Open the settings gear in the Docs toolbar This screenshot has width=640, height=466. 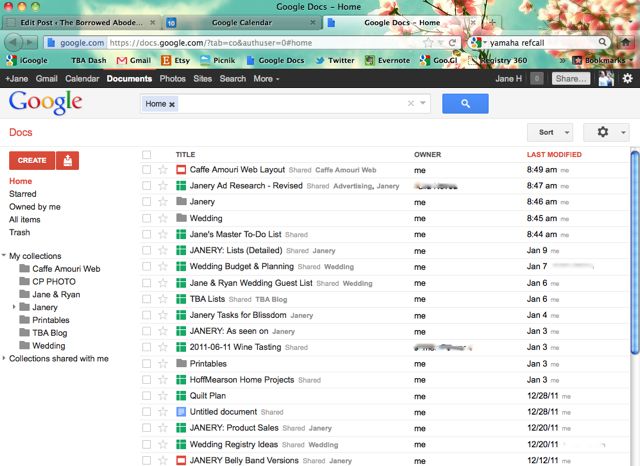[x=602, y=132]
